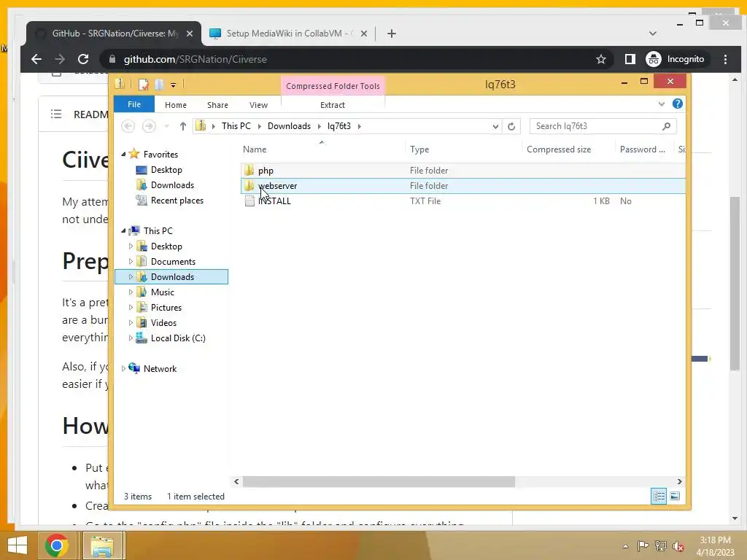Click the horizontal scrollbar thumb in file list
747x560 pixels.
(379, 481)
